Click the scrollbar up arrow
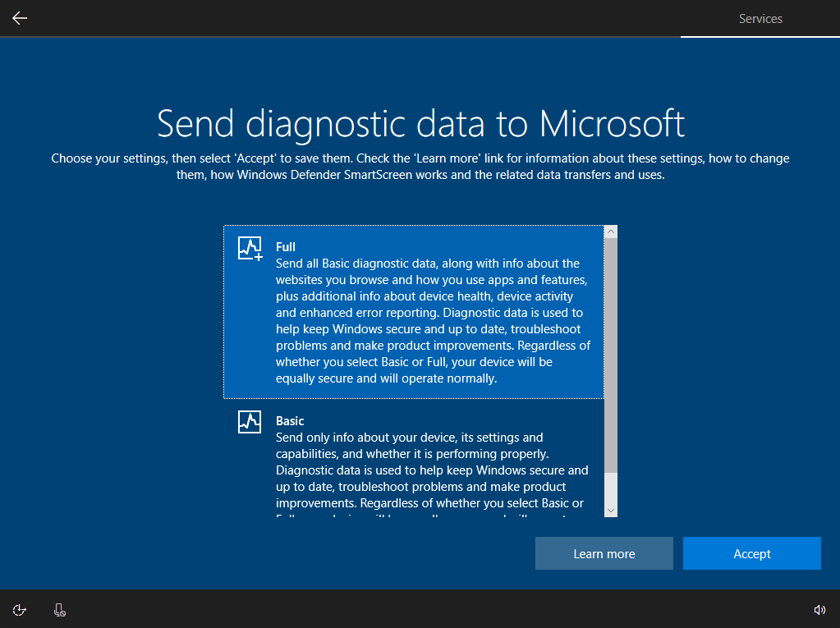The image size is (840, 628). coord(611,231)
